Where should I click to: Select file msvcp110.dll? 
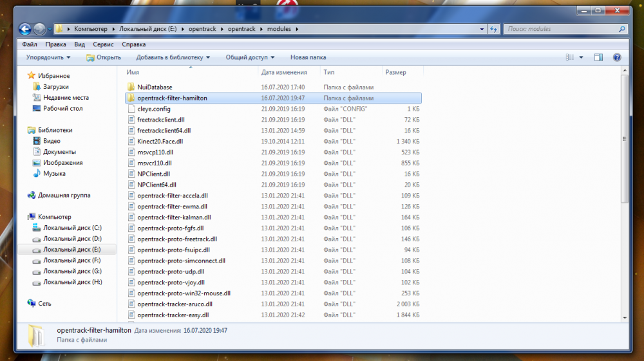coord(155,153)
